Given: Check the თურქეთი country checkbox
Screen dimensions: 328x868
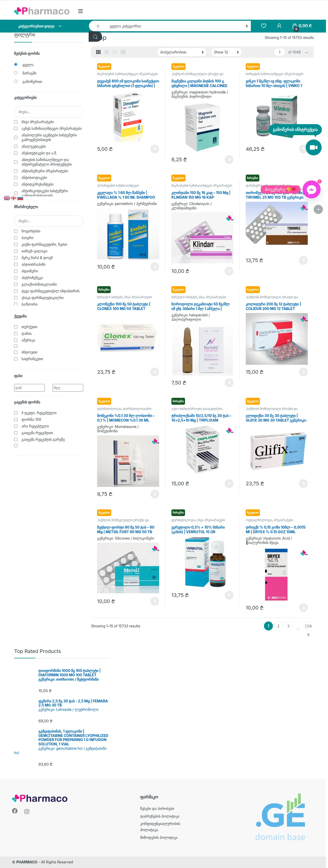Looking at the screenshot, I should click(16, 327).
